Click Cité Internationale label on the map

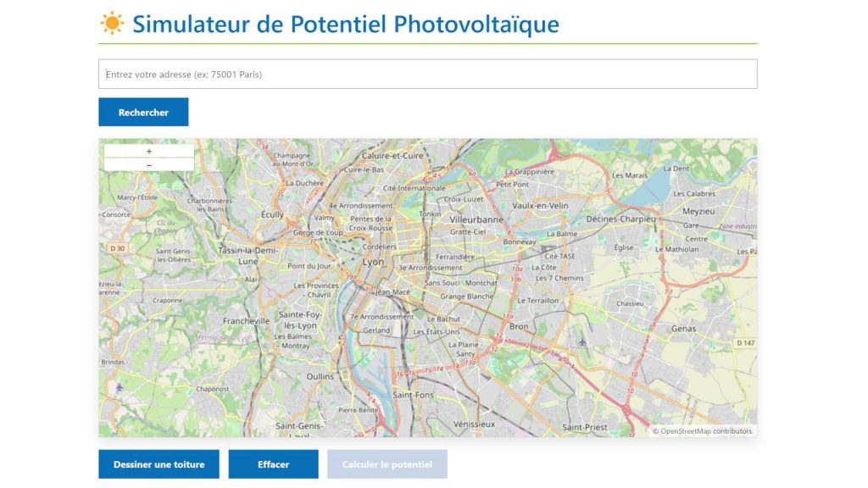point(414,188)
